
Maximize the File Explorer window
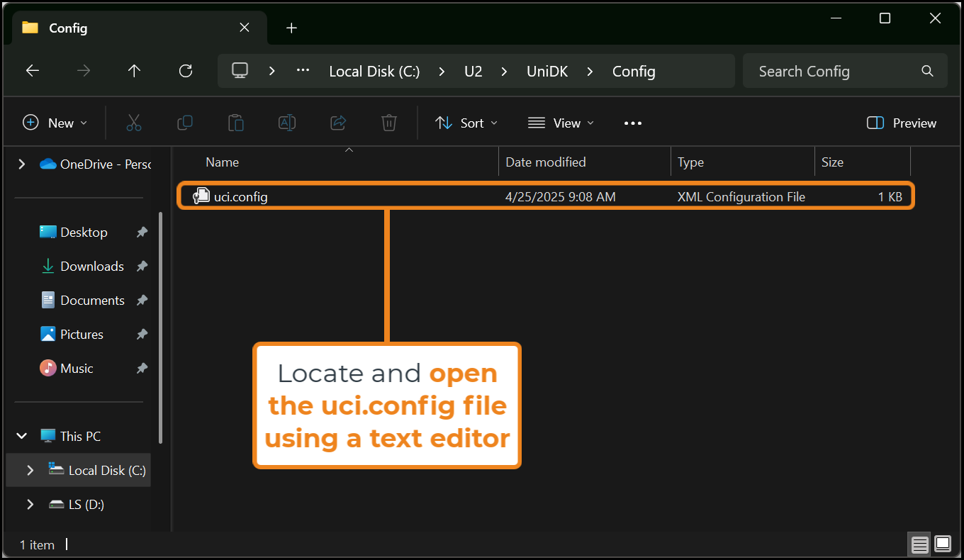[x=885, y=18]
